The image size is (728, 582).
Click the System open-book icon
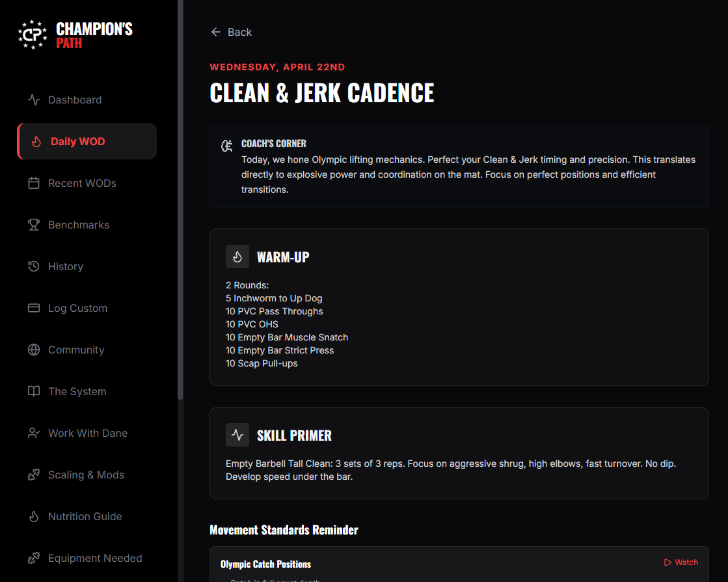coord(34,391)
